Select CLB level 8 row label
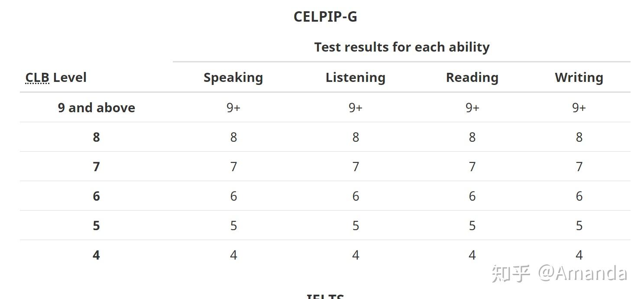 click(x=96, y=137)
